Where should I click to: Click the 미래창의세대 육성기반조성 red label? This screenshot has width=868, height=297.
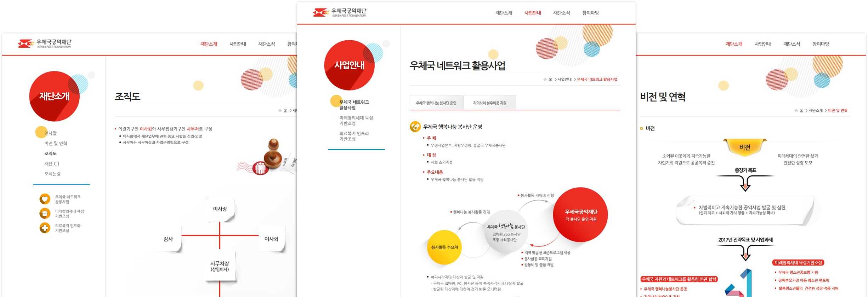(x=798, y=263)
